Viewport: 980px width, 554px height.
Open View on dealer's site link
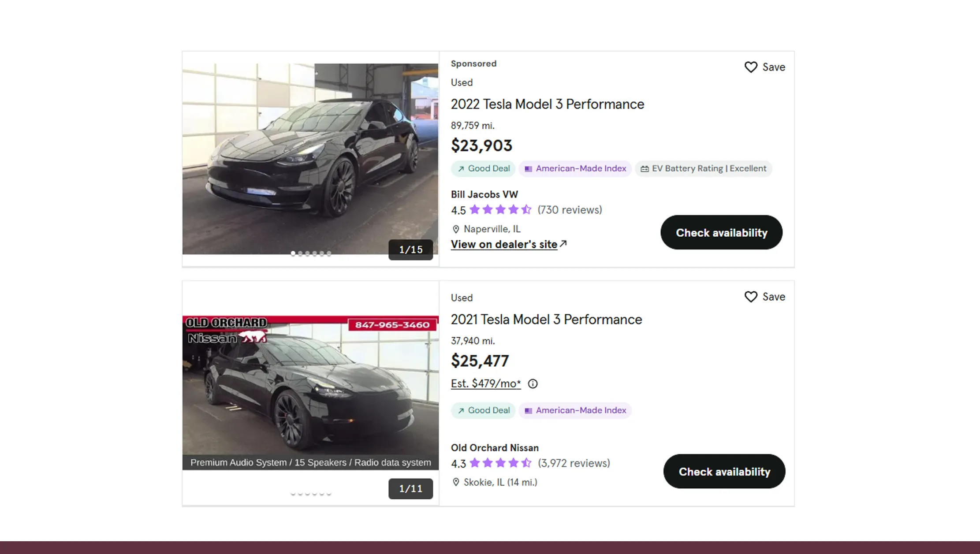[x=504, y=244]
